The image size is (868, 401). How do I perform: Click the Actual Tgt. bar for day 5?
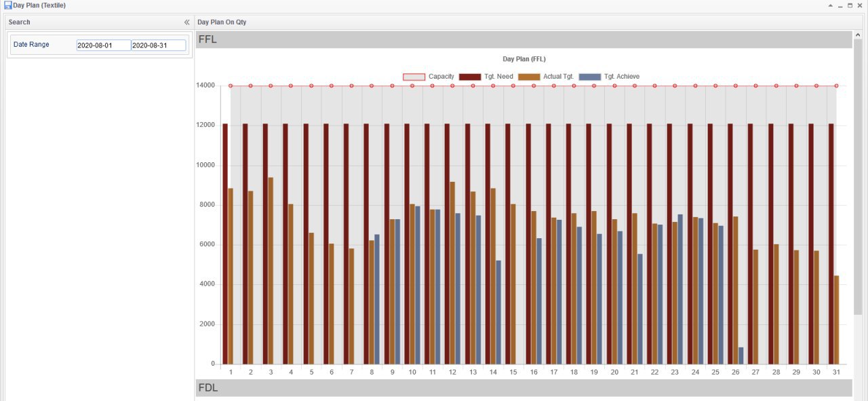pyautogui.click(x=311, y=299)
